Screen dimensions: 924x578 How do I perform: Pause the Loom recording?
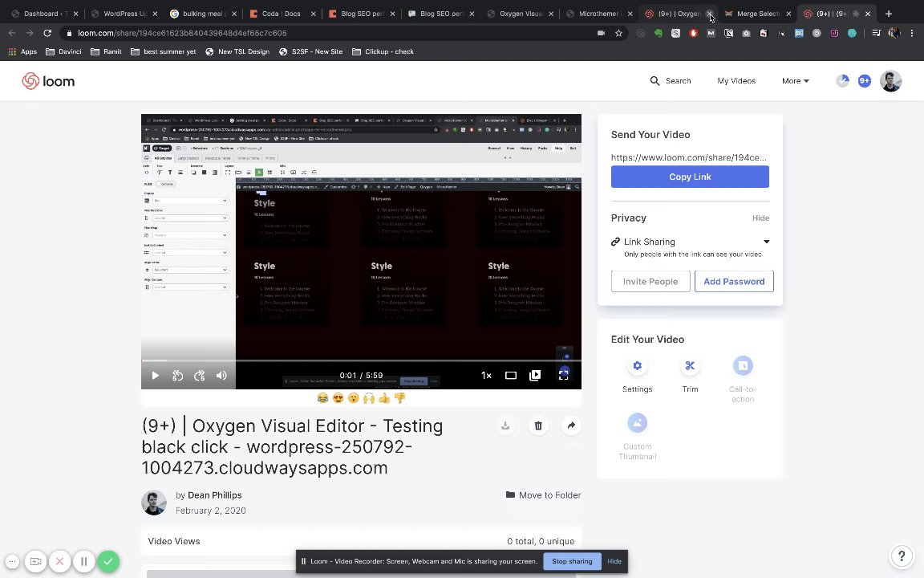[83, 561]
